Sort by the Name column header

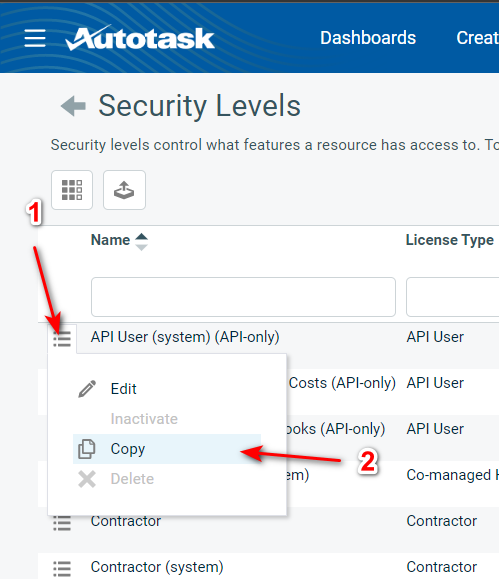110,240
